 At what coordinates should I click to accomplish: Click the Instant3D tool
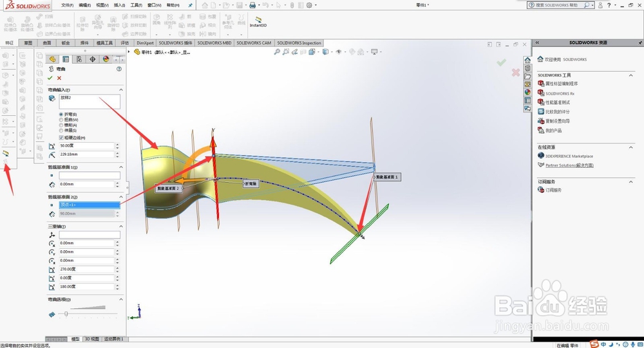258,22
